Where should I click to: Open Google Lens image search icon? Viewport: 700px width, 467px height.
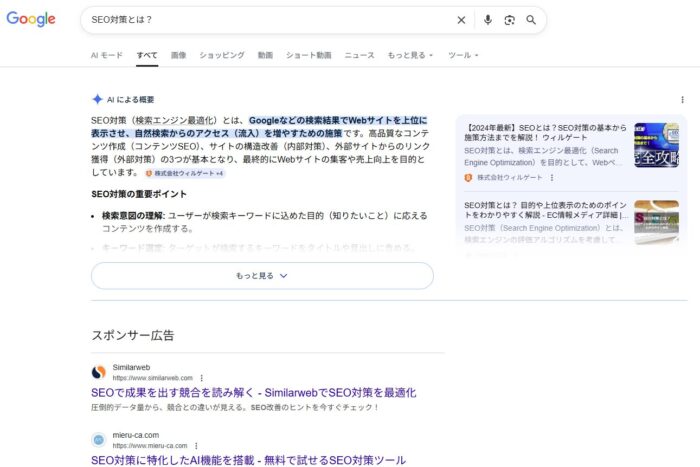pyautogui.click(x=509, y=20)
